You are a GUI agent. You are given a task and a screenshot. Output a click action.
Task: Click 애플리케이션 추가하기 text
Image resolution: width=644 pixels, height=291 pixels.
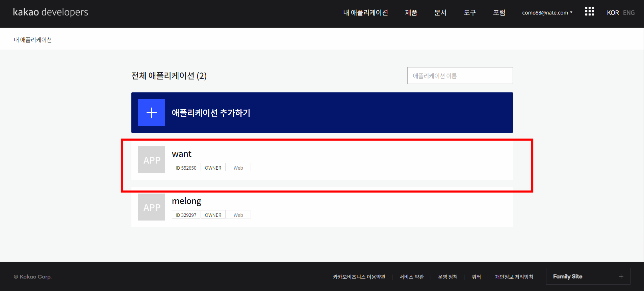pos(211,113)
